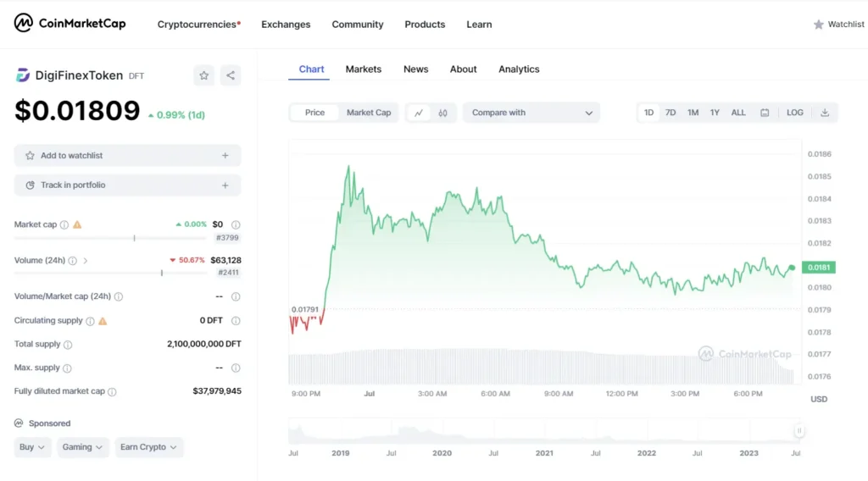
Task: Download chart data icon
Action: [825, 113]
